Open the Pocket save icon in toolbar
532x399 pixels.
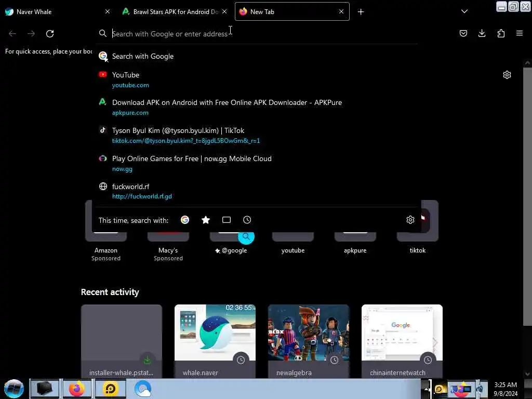point(463,33)
